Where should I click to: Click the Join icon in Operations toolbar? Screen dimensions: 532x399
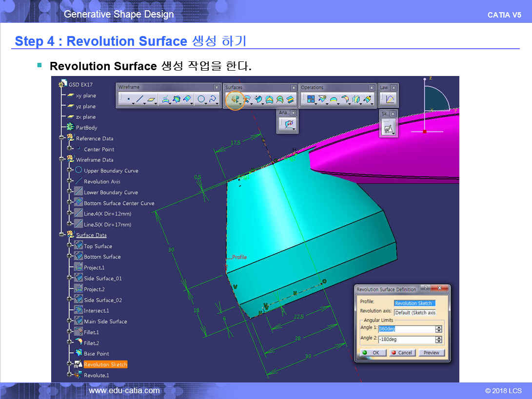[x=310, y=100]
